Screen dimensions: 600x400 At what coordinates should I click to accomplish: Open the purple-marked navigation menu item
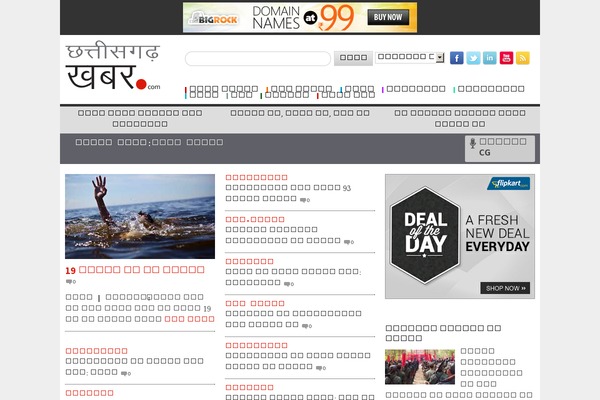pyautogui.click(x=414, y=89)
